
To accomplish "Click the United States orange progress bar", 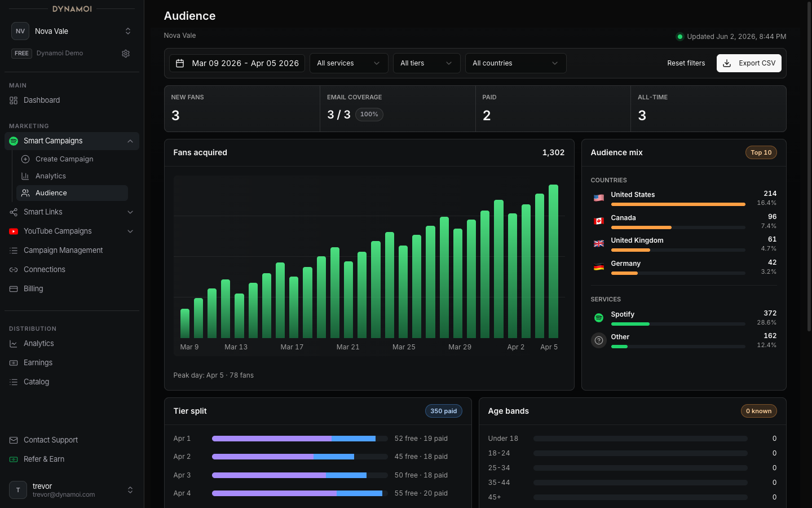I will tap(678, 204).
